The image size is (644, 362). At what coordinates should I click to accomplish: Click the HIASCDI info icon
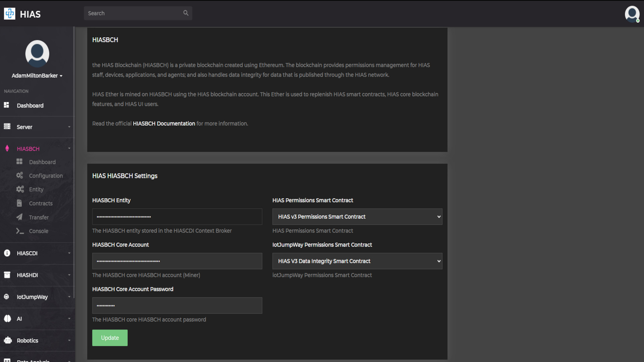click(x=7, y=253)
